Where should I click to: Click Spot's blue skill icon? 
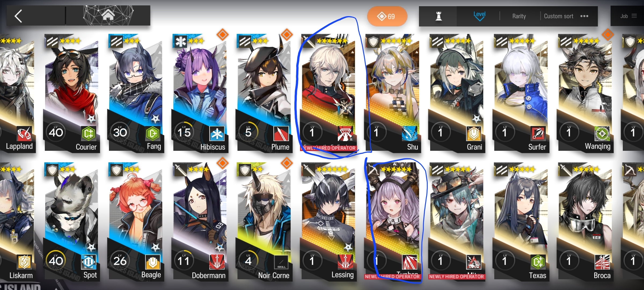pyautogui.click(x=89, y=262)
